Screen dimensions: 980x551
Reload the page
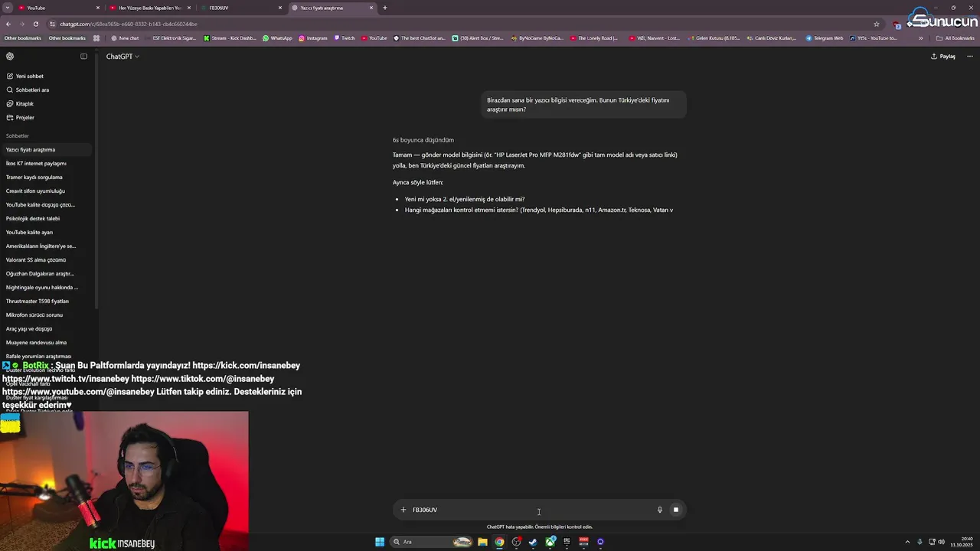point(35,24)
